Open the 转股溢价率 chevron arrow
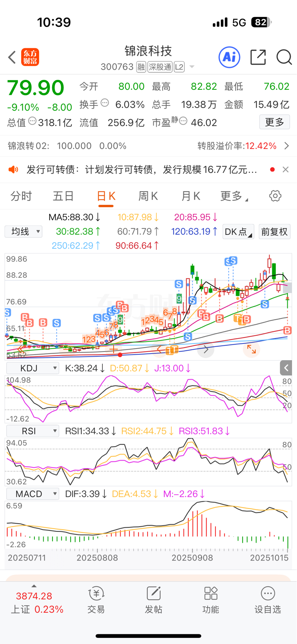 287,146
